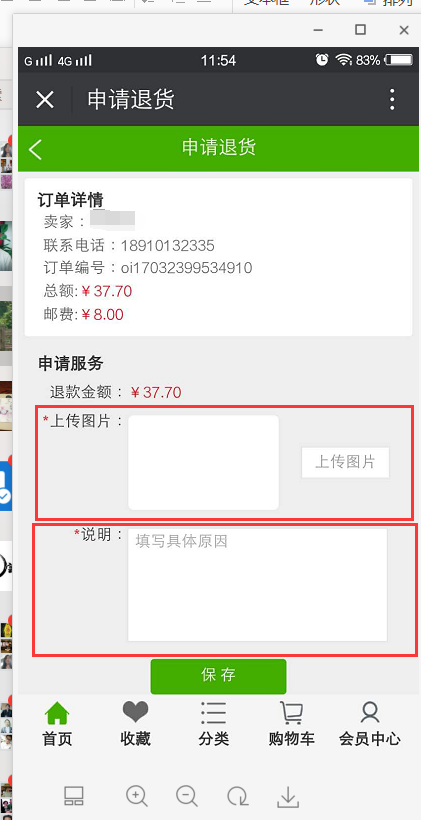Open the 分类 categories tab
421x820 pixels.
[x=213, y=724]
